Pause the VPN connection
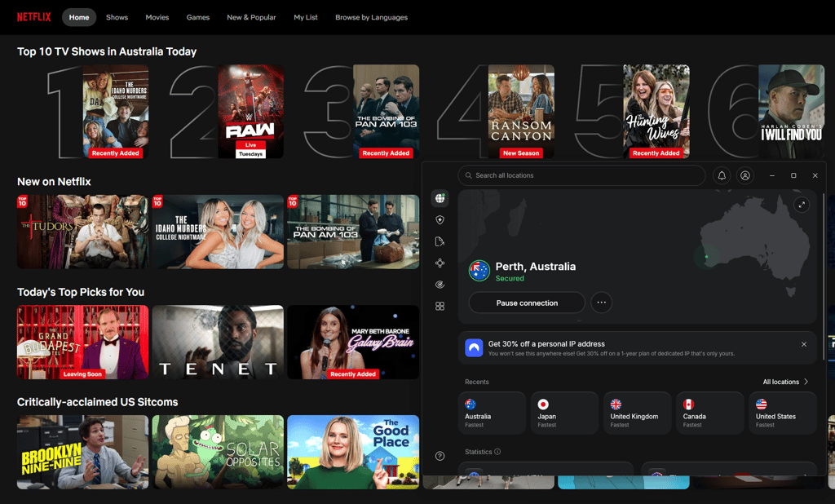 coord(527,303)
